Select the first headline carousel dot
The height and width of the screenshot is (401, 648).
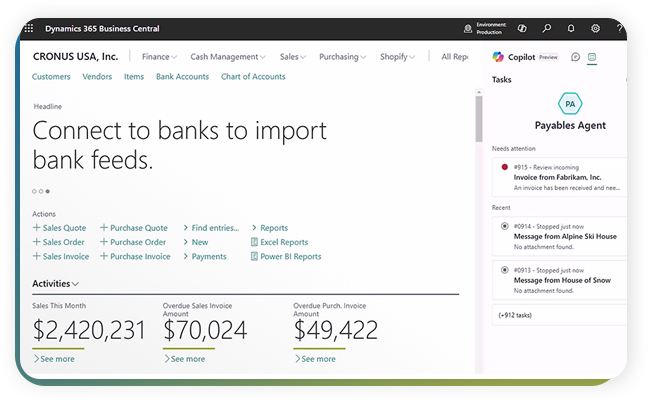pos(34,191)
